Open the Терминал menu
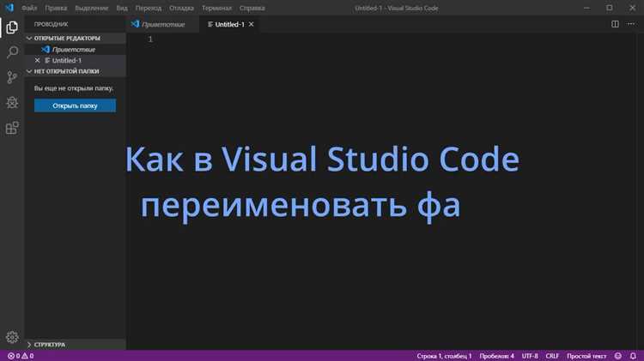 [x=216, y=8]
